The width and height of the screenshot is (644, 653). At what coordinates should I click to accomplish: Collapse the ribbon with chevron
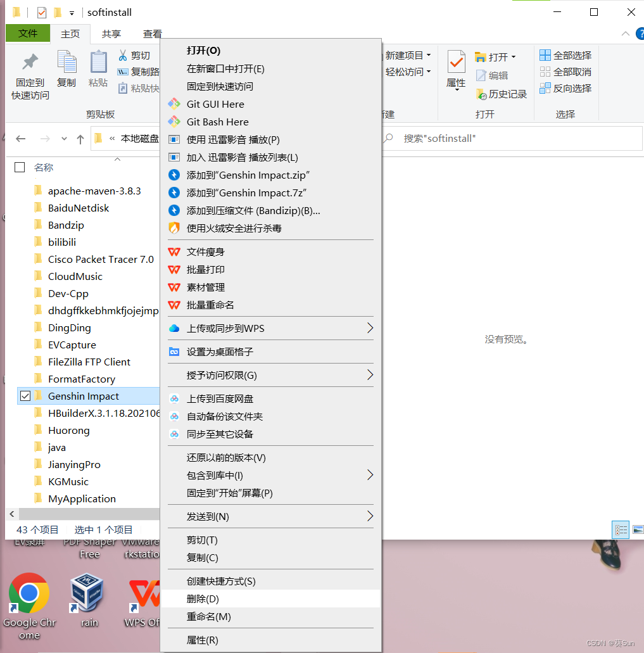point(625,34)
